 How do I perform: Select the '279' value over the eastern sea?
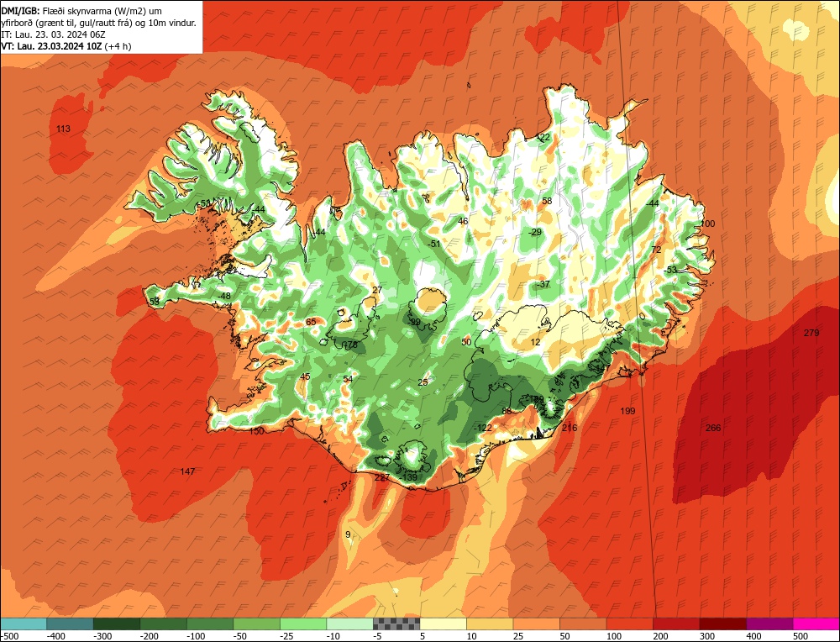coord(811,333)
